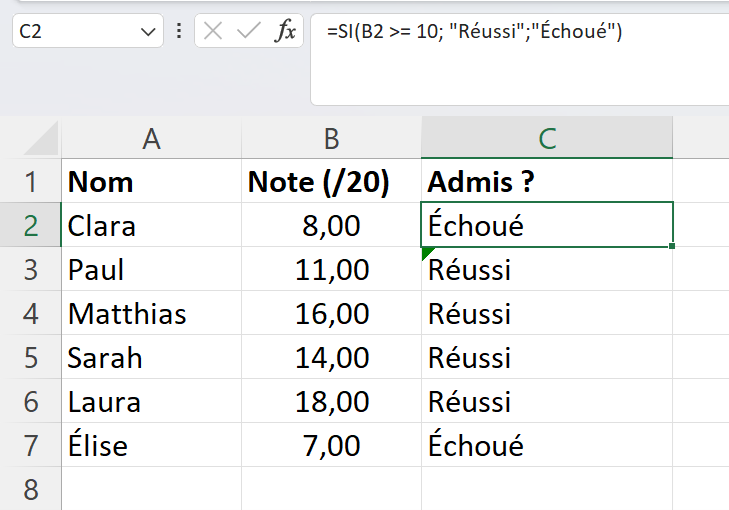Select column B header
Image resolution: width=729 pixels, height=510 pixels.
click(331, 138)
